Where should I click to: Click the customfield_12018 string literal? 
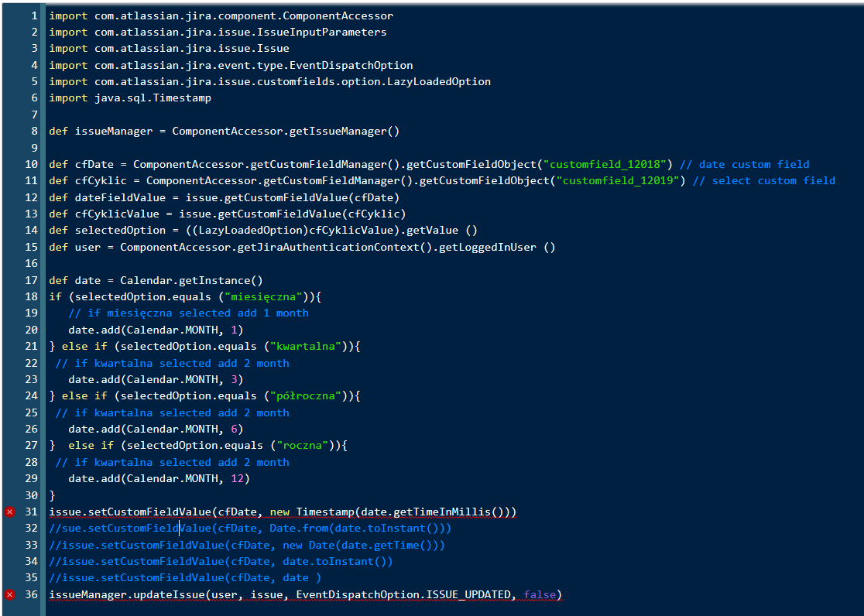[x=607, y=164]
